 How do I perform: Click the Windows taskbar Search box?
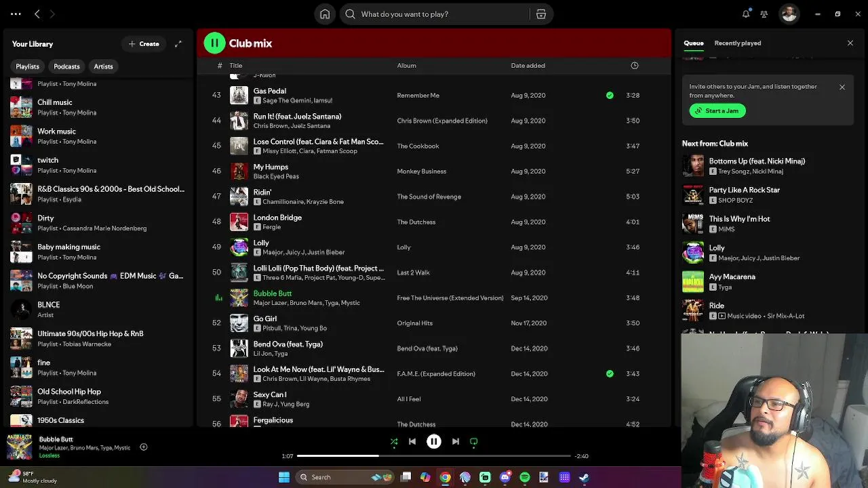pyautogui.click(x=346, y=477)
